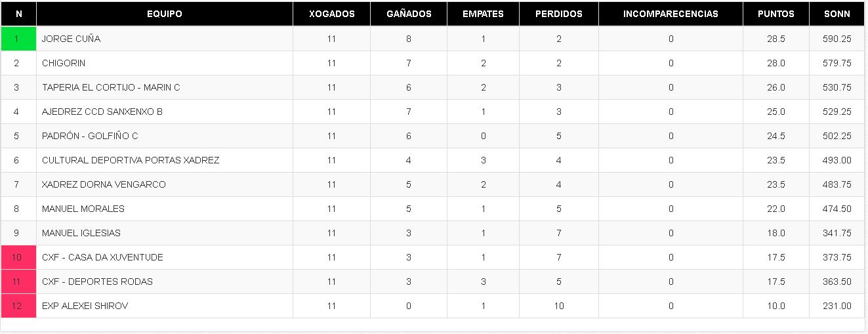Click the XOGADOS column header
868x334 pixels.
(x=331, y=14)
